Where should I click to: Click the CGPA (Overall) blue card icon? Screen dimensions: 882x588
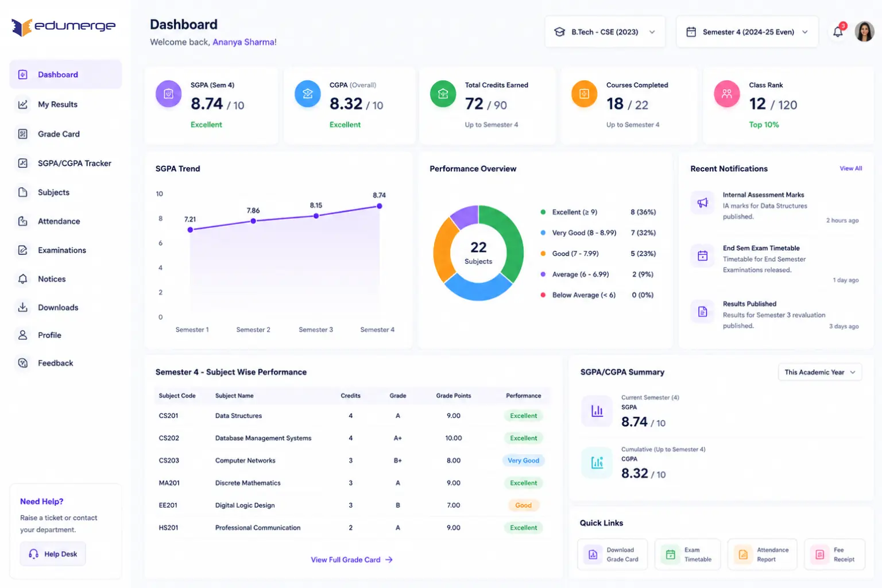click(x=308, y=94)
